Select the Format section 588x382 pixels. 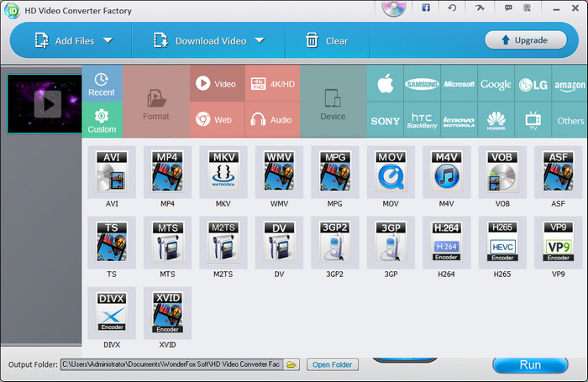pos(156,102)
